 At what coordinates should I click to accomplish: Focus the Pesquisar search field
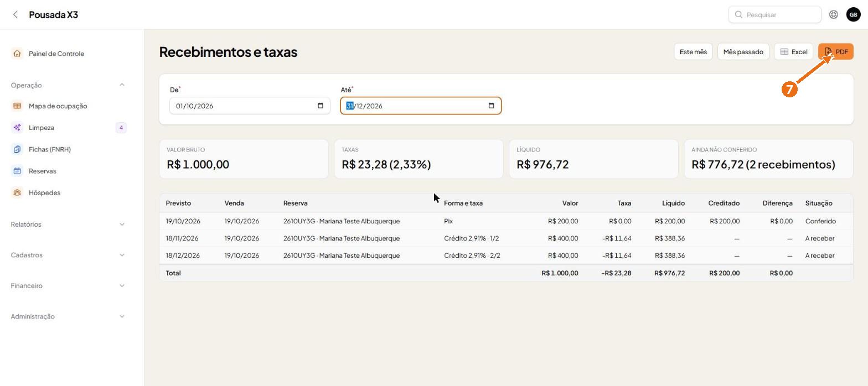click(774, 14)
